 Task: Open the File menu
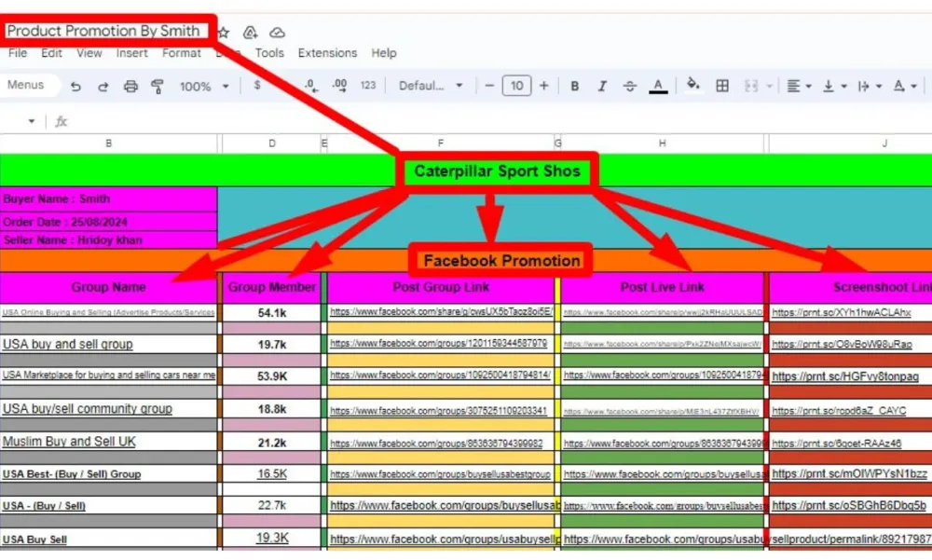coord(17,53)
